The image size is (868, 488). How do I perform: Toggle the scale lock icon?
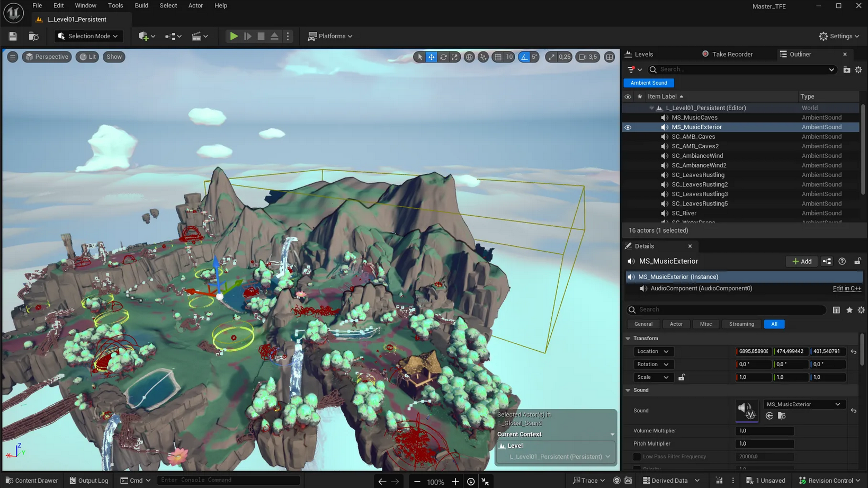pyautogui.click(x=682, y=377)
